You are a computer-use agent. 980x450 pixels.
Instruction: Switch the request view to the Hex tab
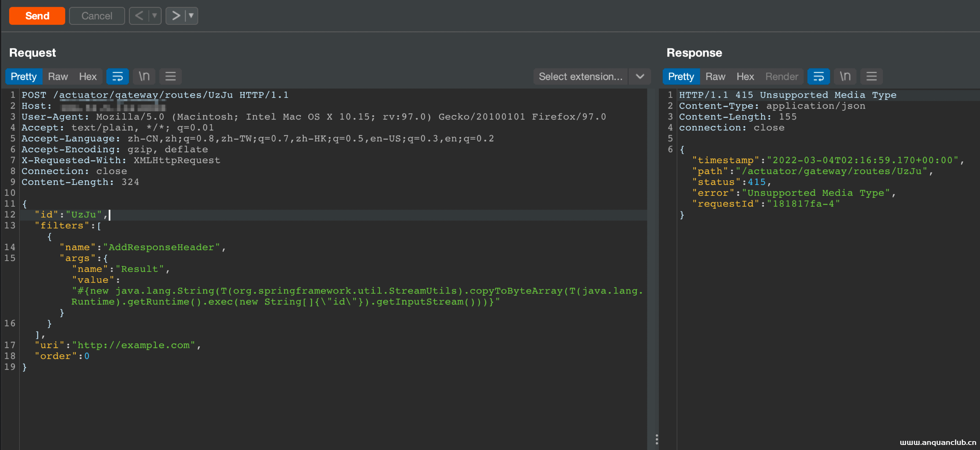click(88, 76)
